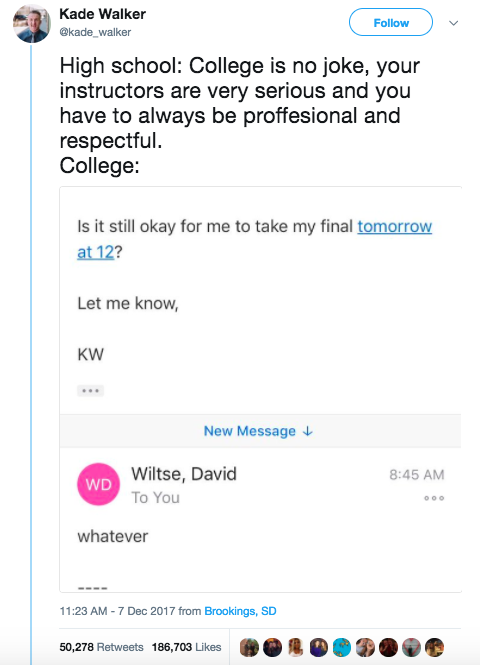480x665 pixels.
Task: Open the three-dot menu under 8:45 AM
Action: (434, 498)
